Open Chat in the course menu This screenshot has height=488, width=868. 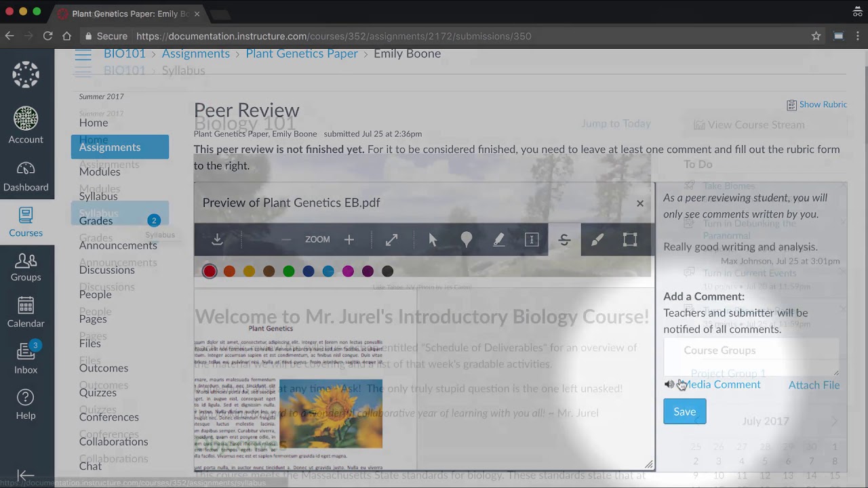90,466
